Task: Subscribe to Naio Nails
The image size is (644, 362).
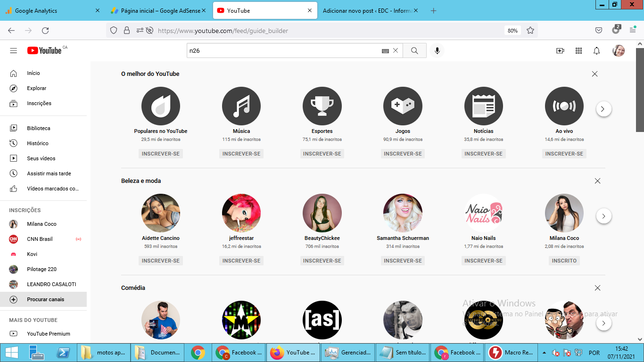Action: click(483, 261)
